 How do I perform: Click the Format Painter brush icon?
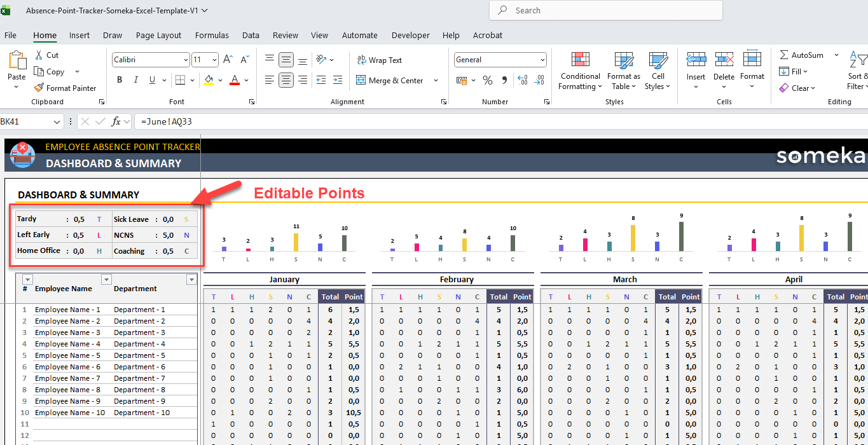coord(39,88)
